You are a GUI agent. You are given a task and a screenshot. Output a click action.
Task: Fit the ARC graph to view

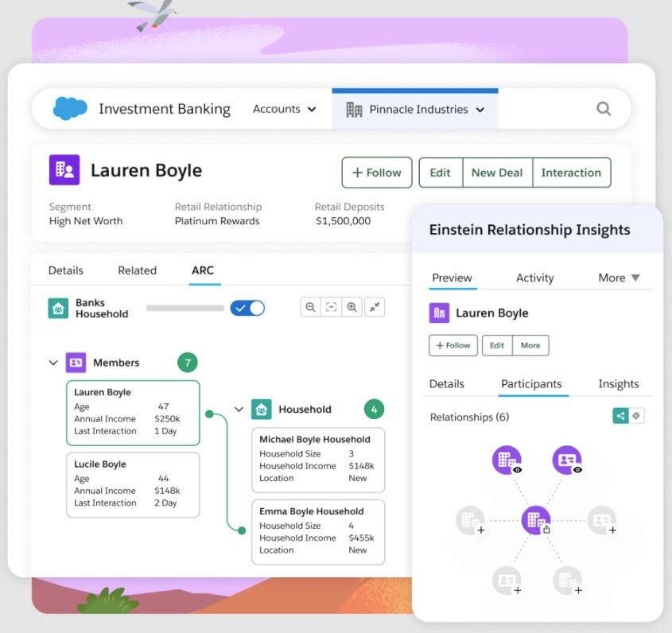pyautogui.click(x=331, y=307)
